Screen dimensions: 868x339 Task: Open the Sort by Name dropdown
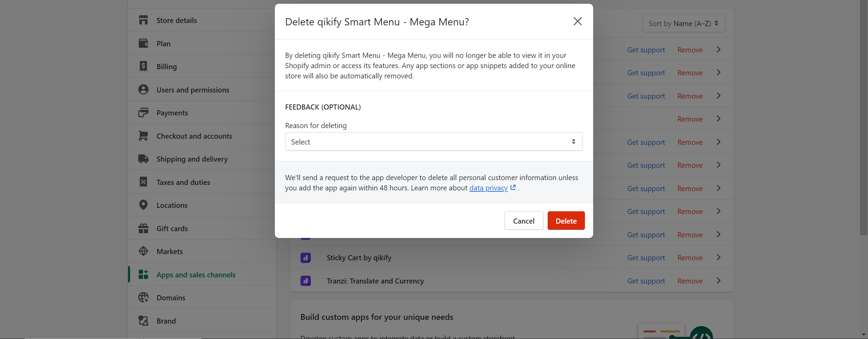(x=684, y=23)
